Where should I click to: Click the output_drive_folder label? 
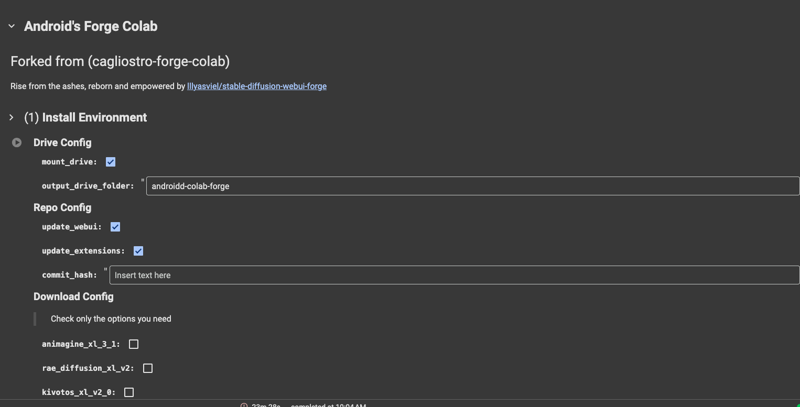(x=88, y=186)
